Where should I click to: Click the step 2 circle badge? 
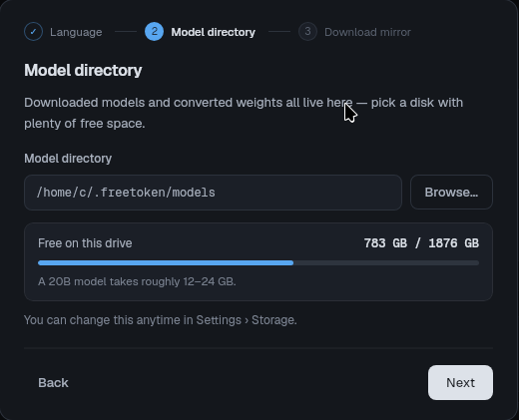coord(154,32)
